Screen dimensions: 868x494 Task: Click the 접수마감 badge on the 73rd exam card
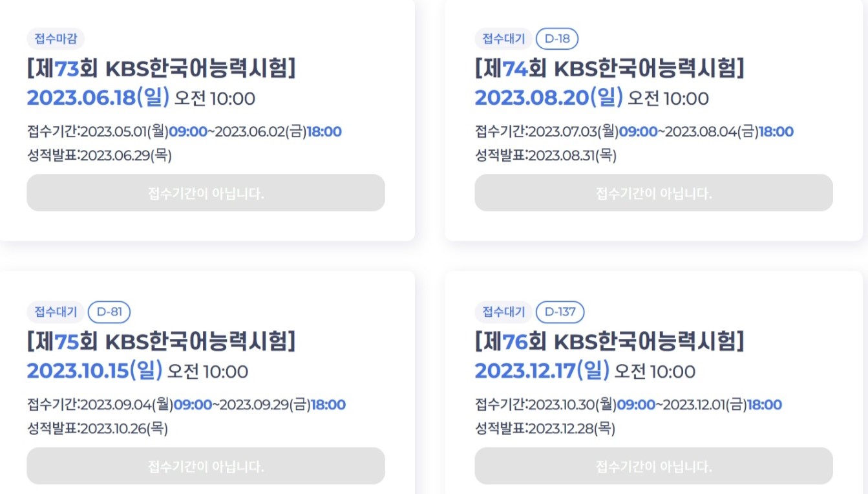pos(54,39)
